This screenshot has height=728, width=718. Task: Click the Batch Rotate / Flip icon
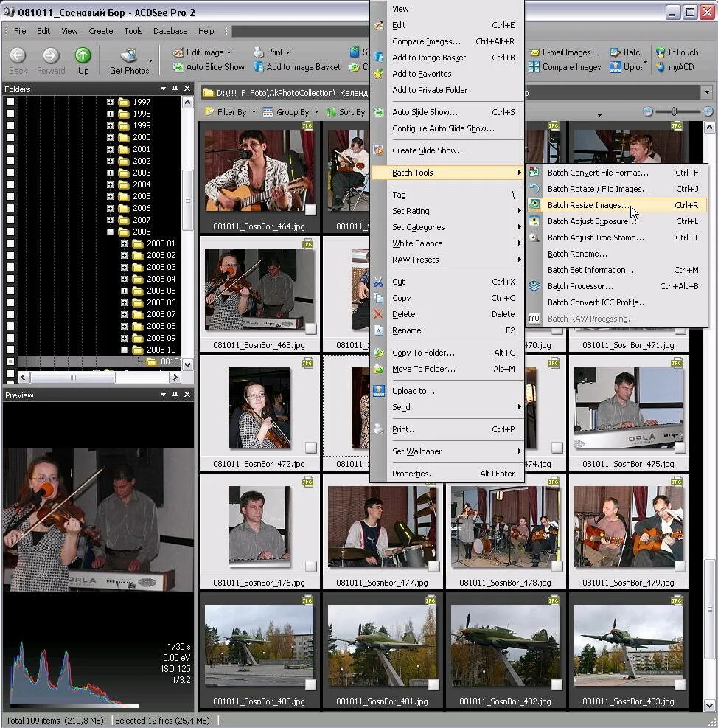(x=534, y=189)
